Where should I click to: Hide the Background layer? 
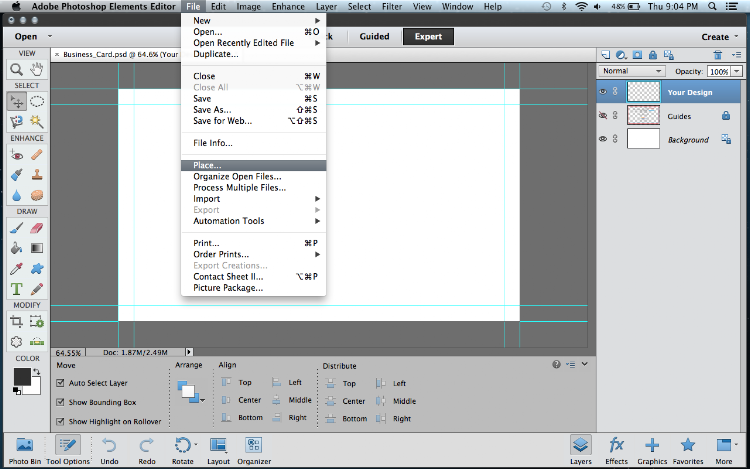603,139
